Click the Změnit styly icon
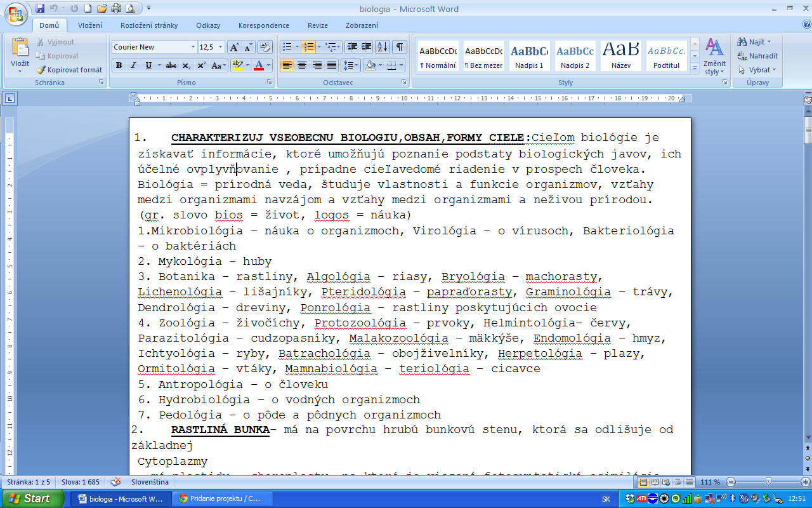Screen dimensions: 812x508 pos(714,56)
